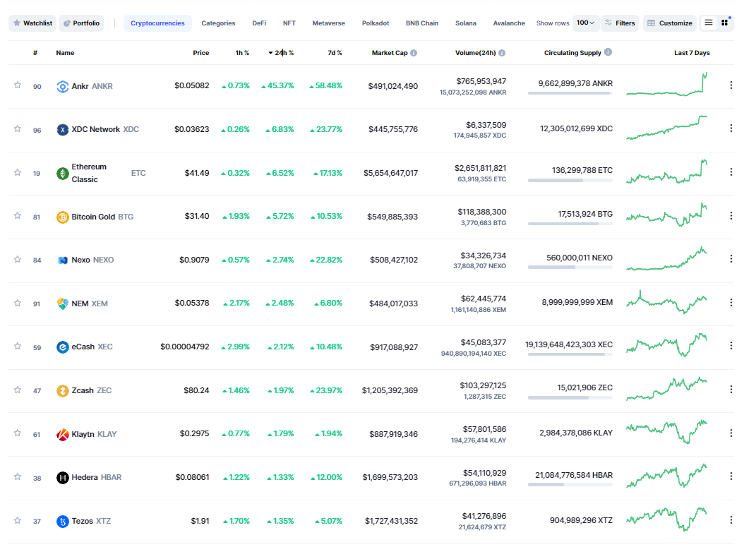
Task: Switch to the NFT tab
Action: (x=289, y=23)
